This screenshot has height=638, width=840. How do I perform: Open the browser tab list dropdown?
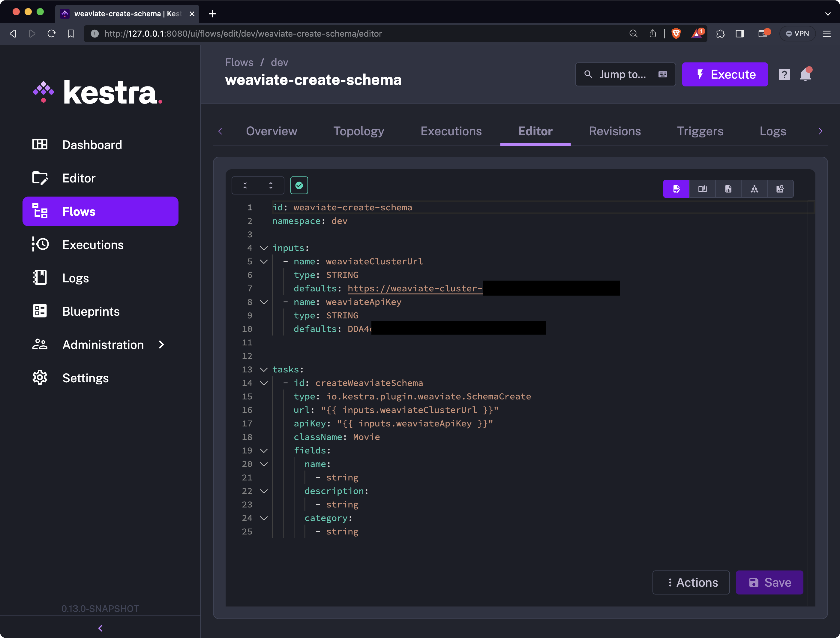[x=828, y=14]
